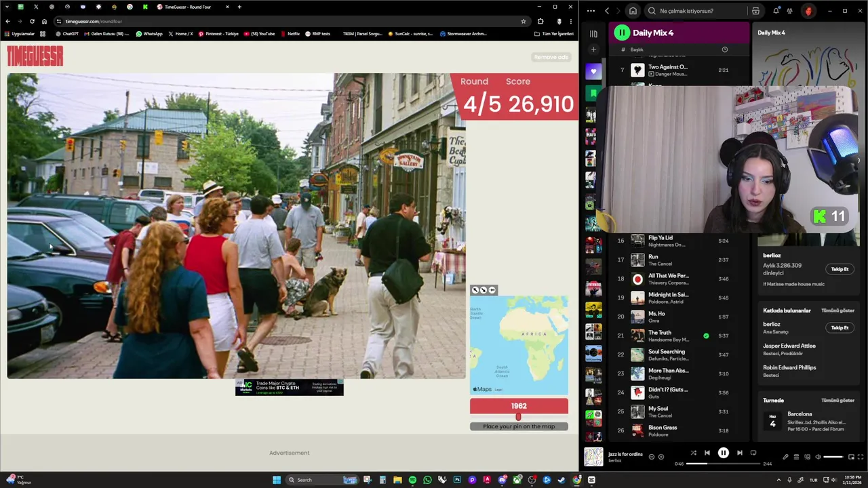The height and width of the screenshot is (488, 868).
Task: Reload the TimeGuessr page
Action: point(32,21)
